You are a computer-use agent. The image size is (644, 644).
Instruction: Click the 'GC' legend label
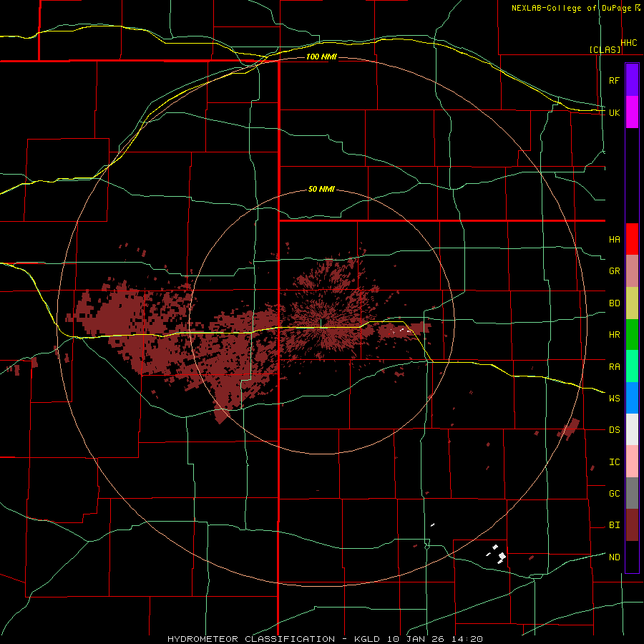[x=614, y=494]
